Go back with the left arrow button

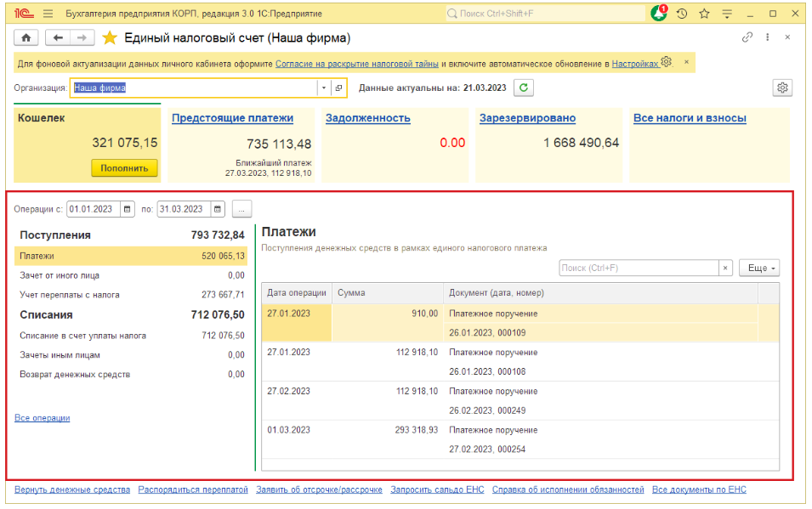coord(58,38)
